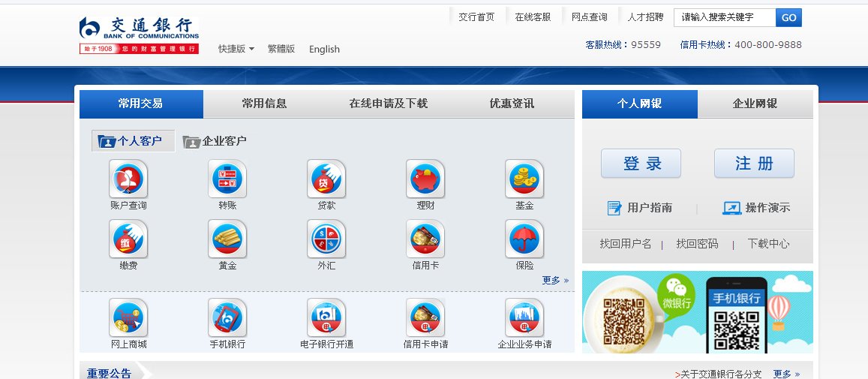Launch the 手机银行 mobile banking icon
This screenshot has width=868, height=379.
point(227,318)
